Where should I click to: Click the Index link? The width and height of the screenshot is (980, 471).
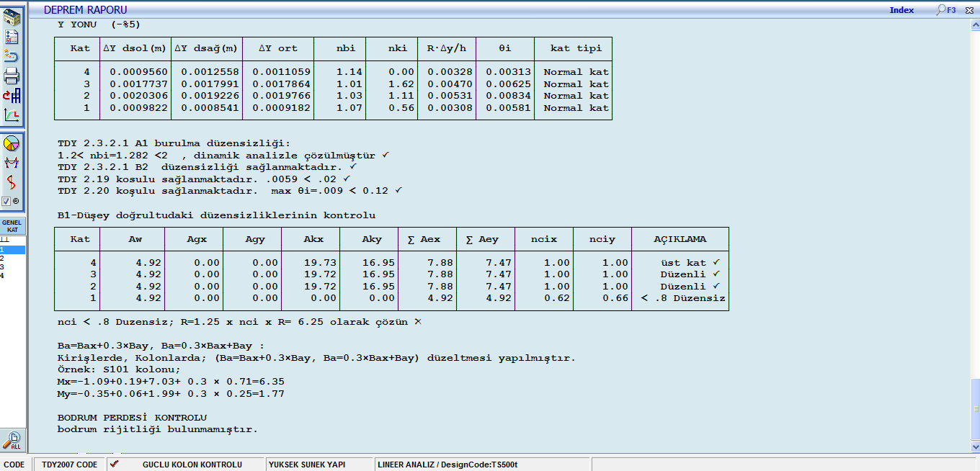pos(901,10)
